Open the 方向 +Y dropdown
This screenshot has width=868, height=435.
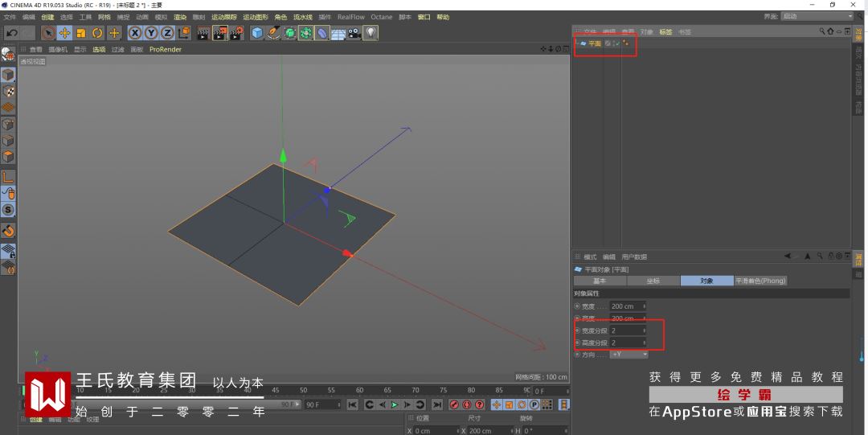click(x=628, y=354)
